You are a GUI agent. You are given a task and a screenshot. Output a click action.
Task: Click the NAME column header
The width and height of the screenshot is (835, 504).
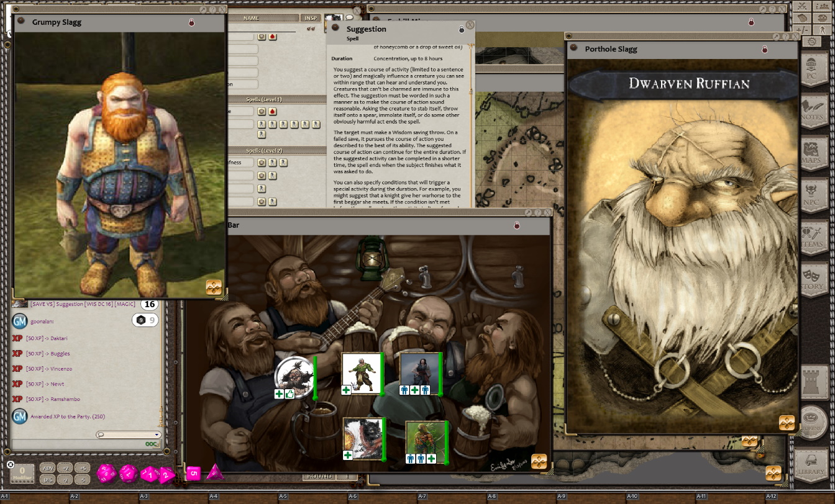pyautogui.click(x=251, y=18)
